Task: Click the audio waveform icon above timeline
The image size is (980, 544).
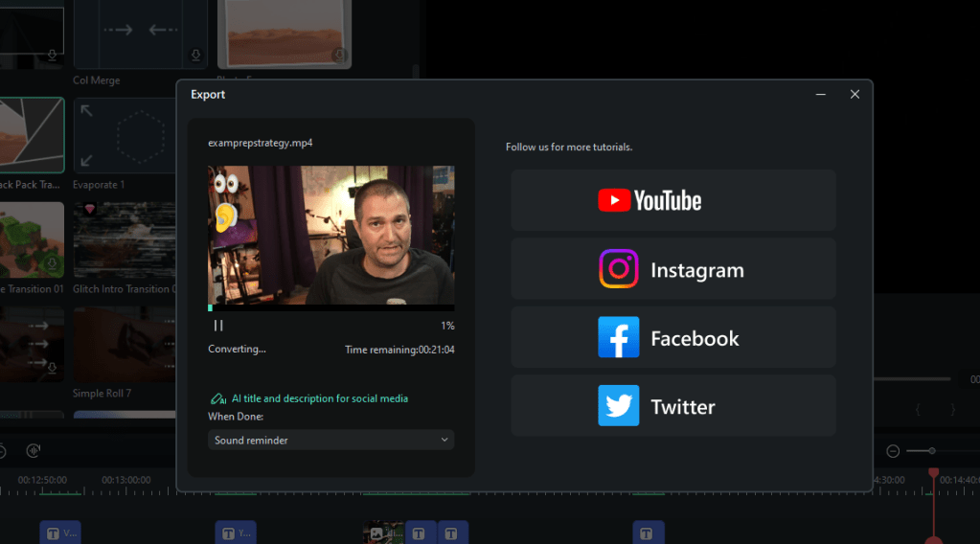Action: 34,450
